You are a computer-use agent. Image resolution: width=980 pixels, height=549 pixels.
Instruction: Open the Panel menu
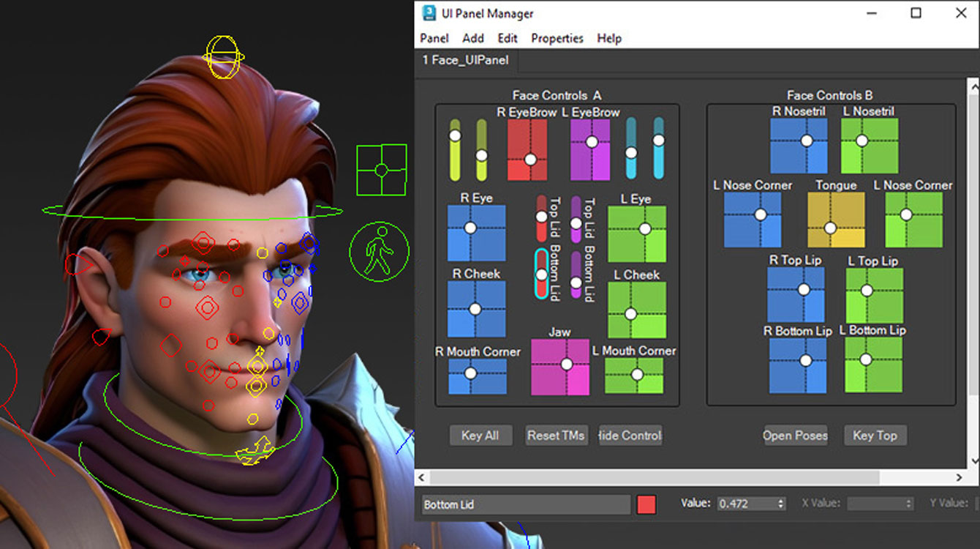point(434,38)
